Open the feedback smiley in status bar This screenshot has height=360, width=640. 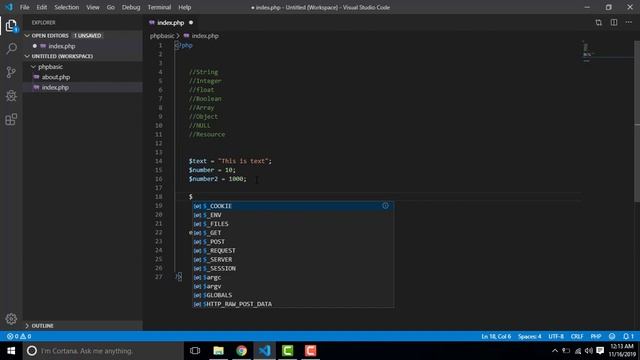[612, 336]
